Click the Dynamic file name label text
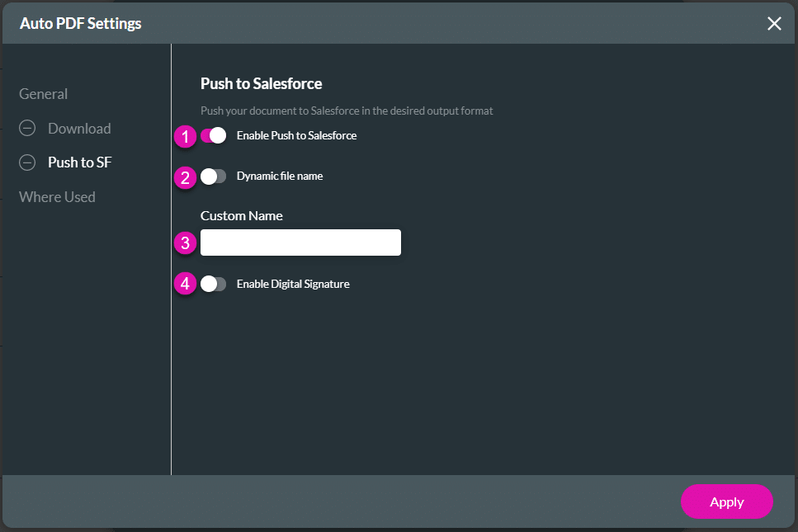Viewport: 798px width, 532px height. point(281,176)
